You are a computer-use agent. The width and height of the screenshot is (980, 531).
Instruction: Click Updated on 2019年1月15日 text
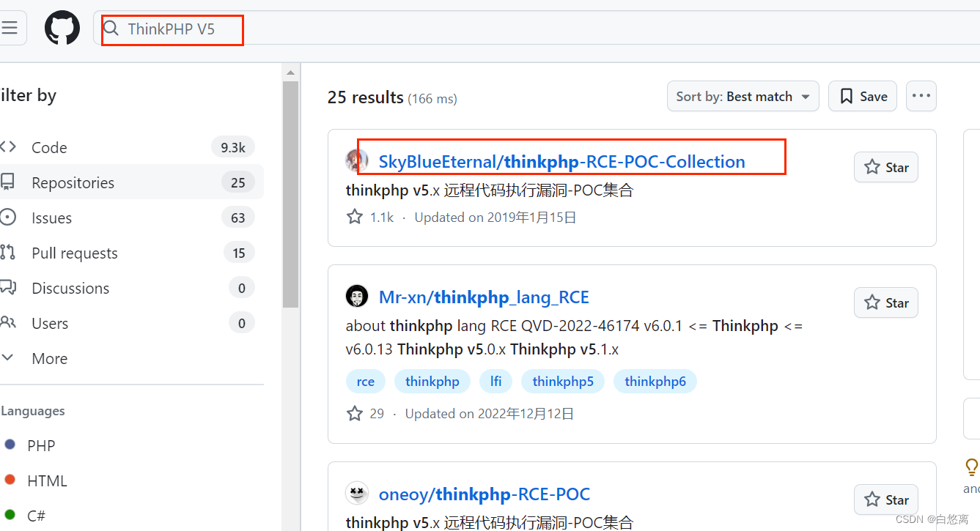[495, 217]
